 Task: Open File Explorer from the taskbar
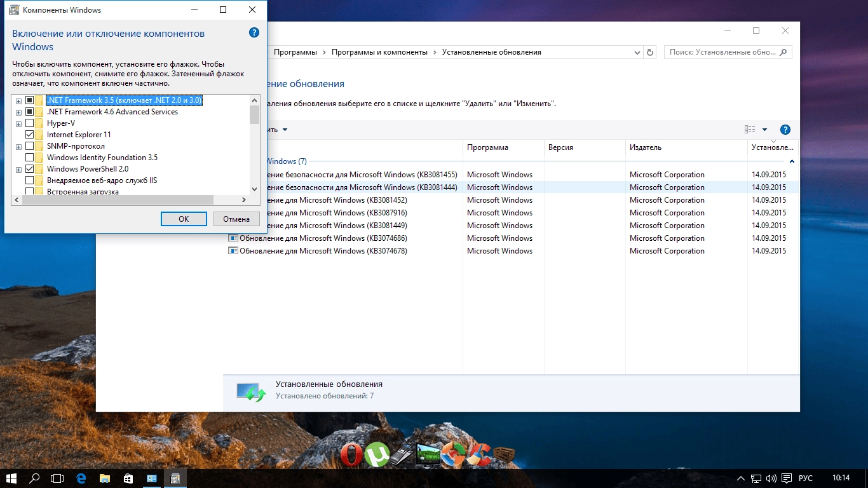point(105,478)
